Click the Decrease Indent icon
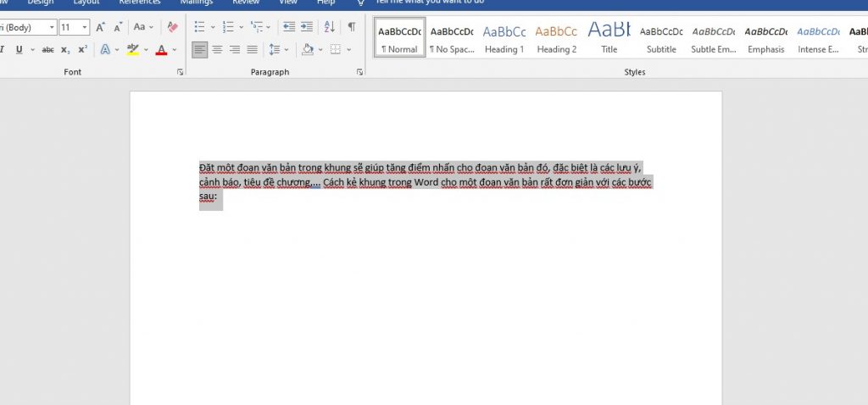 [287, 28]
